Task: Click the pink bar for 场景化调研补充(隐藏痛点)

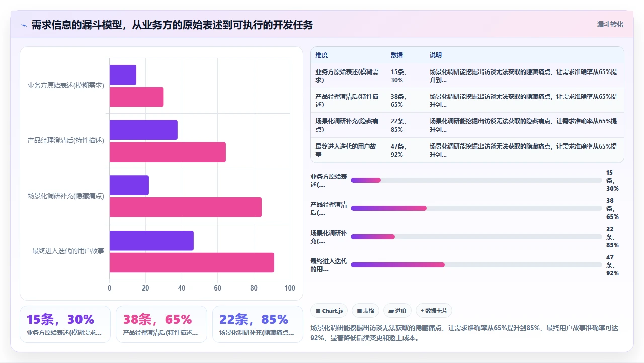Action: click(186, 207)
